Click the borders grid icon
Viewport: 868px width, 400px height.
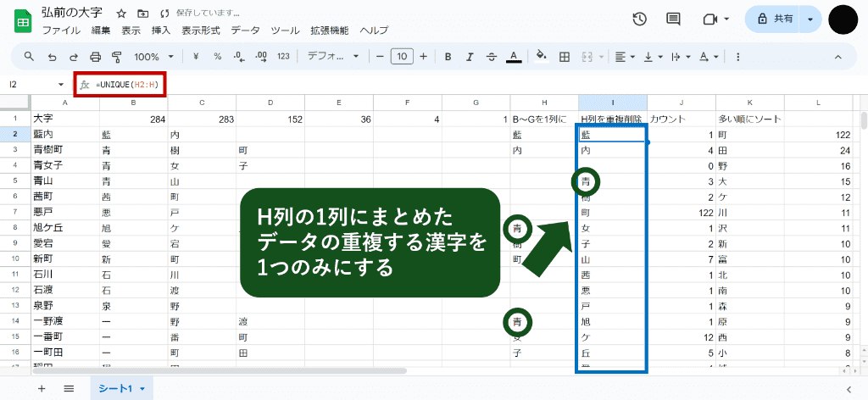pos(565,57)
